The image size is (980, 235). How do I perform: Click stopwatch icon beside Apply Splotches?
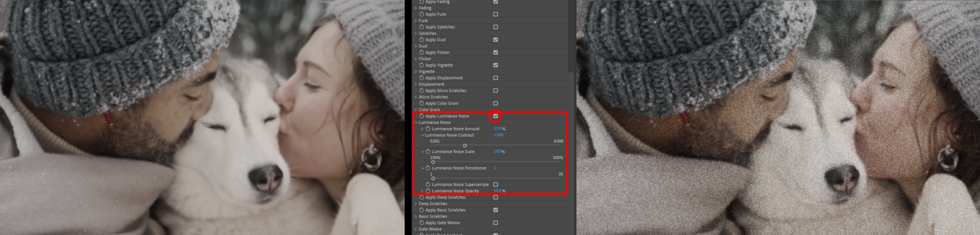click(422, 27)
